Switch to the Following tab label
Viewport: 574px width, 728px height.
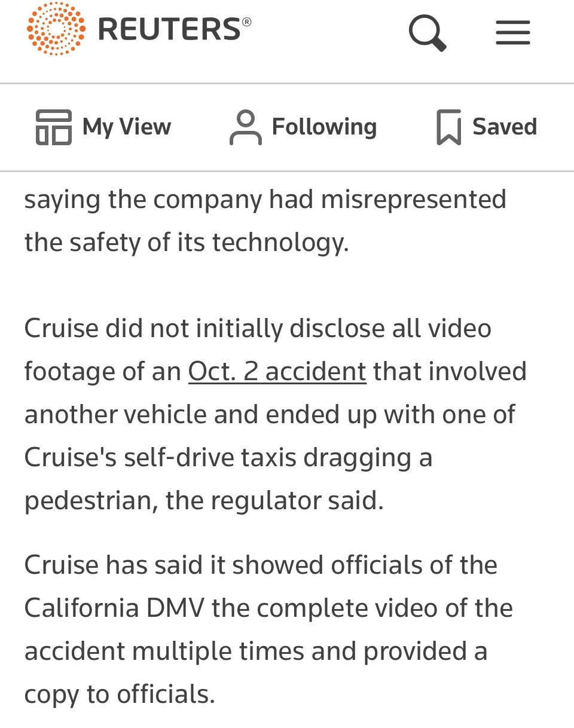pos(324,127)
